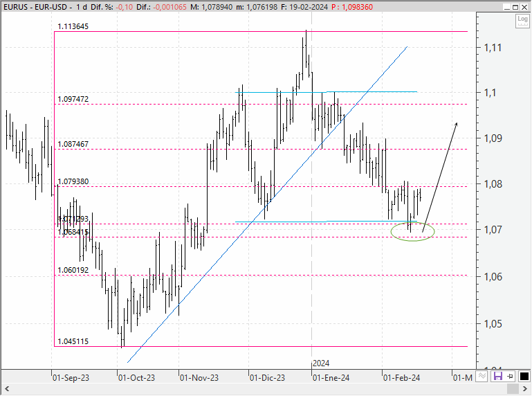Click the 01-Sep-23 date label
532x396 pixels.
[x=71, y=378]
